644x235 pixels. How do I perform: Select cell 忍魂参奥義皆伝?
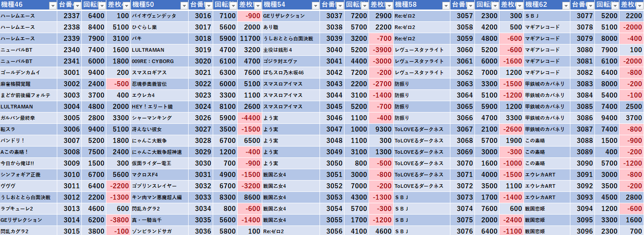tap(160, 84)
